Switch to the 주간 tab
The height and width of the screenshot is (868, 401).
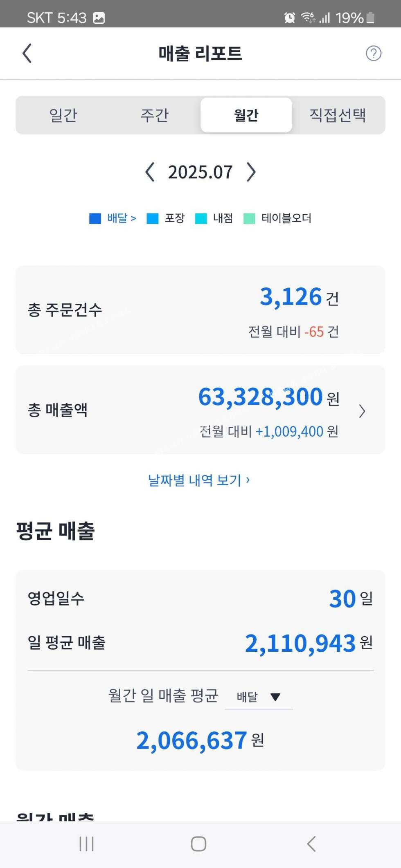point(155,115)
